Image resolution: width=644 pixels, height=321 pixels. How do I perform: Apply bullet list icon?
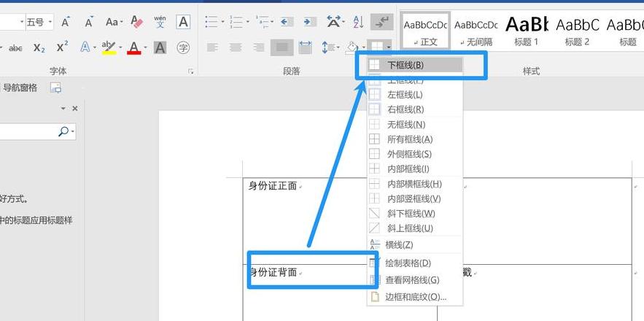[x=212, y=22]
